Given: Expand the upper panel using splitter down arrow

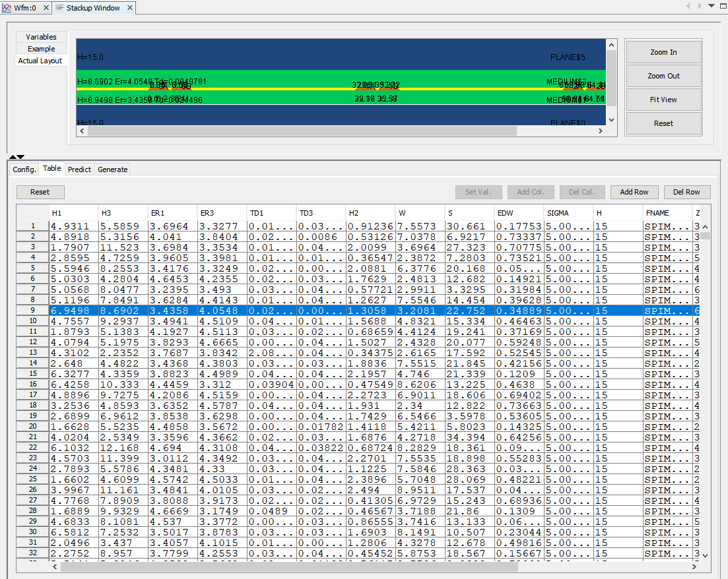Looking at the screenshot, I should 20,157.
